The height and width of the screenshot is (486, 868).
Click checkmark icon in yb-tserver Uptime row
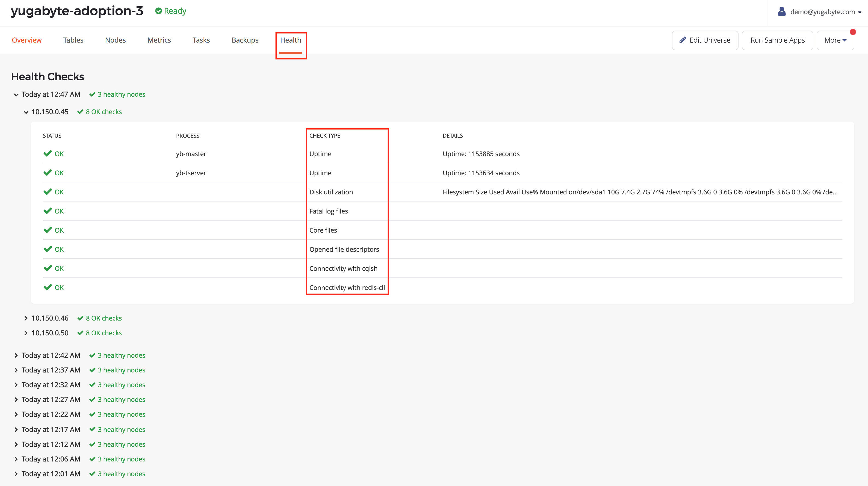click(x=48, y=173)
